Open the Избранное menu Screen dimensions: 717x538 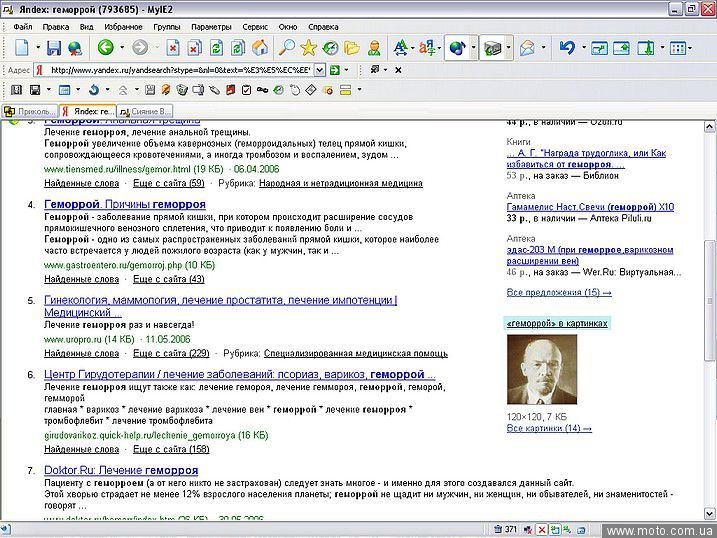[x=123, y=27]
